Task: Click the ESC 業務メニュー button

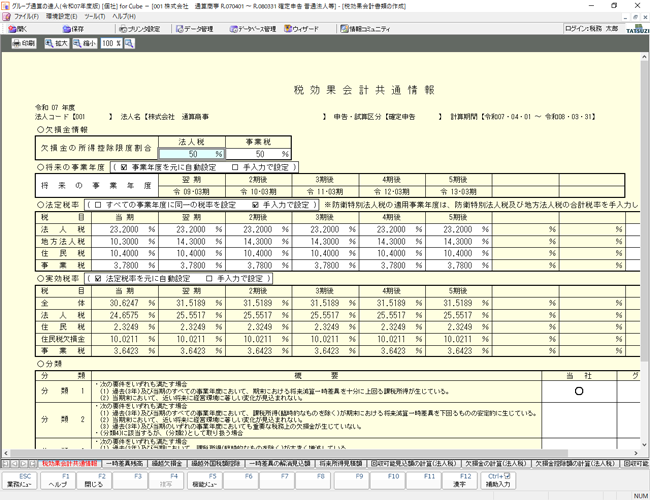Action: [x=19, y=480]
